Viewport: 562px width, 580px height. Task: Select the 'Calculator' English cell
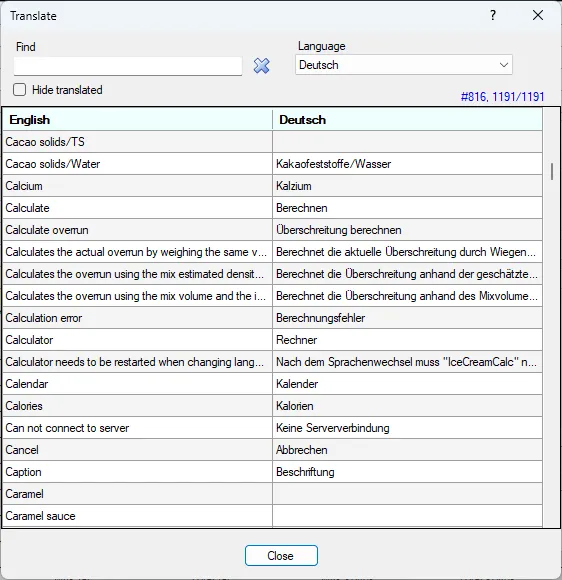[x=137, y=340]
